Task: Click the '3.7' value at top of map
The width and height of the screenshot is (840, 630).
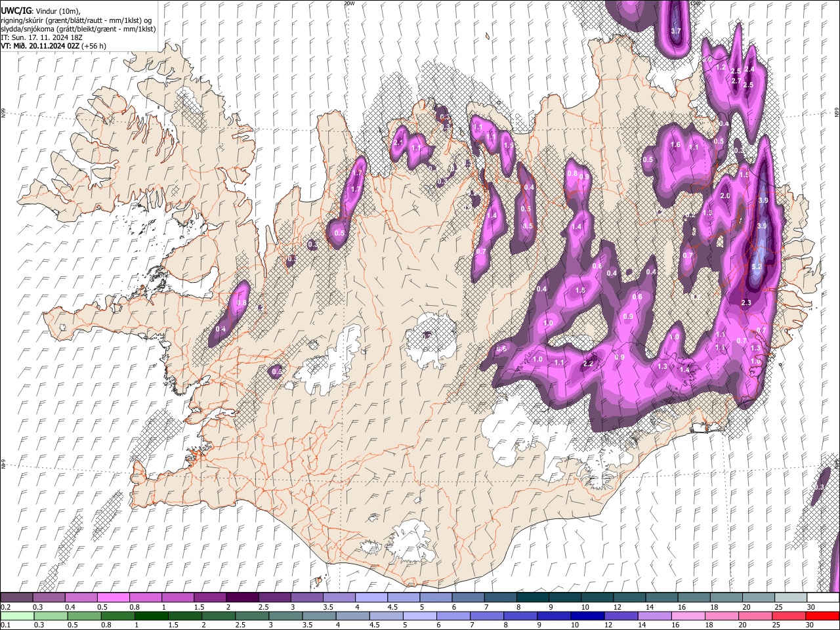Action: tap(676, 31)
